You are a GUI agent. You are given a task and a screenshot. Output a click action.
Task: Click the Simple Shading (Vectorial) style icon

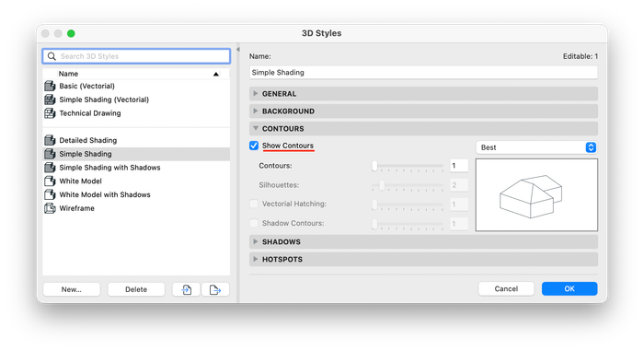pos(50,99)
